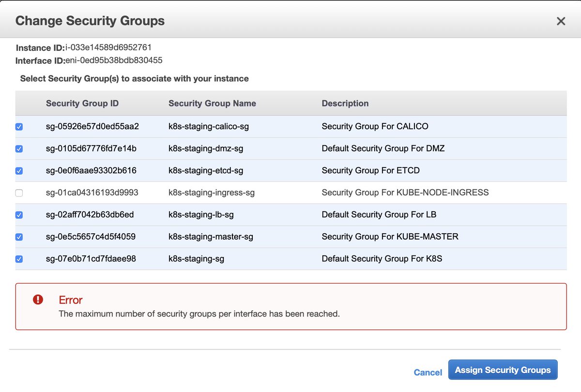Disable the k8s-staging-master-sg checkbox
This screenshot has width=581, height=392.
click(19, 237)
